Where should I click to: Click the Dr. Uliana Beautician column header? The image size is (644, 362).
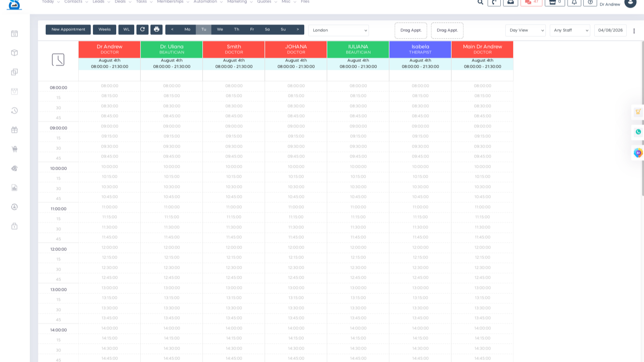(172, 49)
